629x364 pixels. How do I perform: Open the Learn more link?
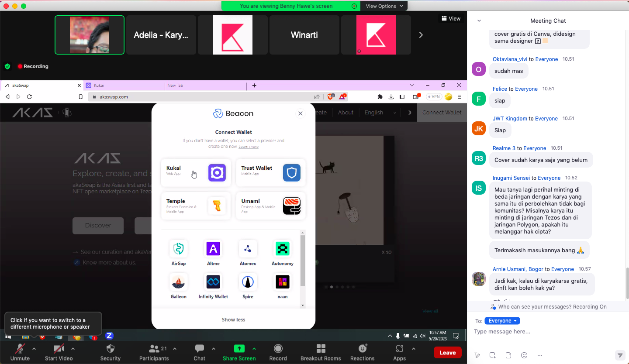pos(248,147)
